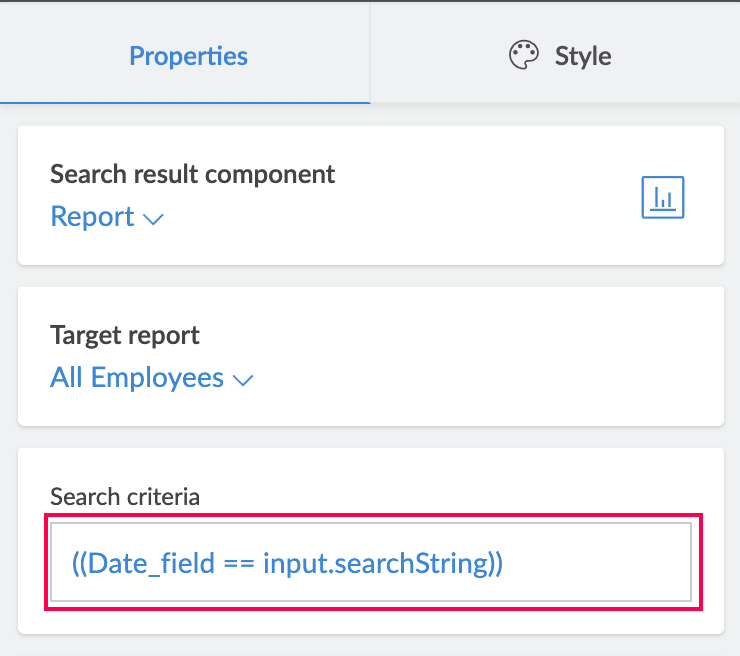Open the Report component dropdown
Viewport: 740px width, 656px height.
(92, 217)
